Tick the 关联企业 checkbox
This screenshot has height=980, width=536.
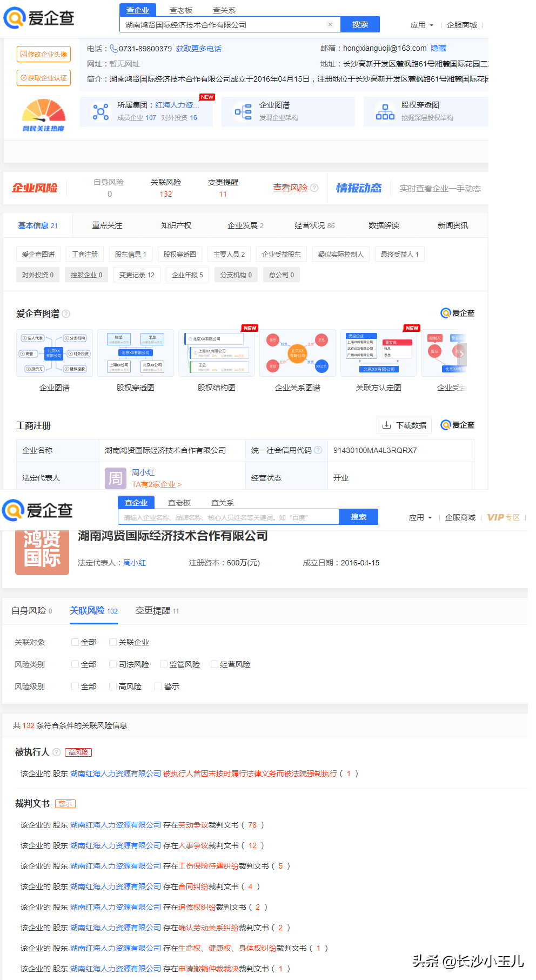coord(113,642)
